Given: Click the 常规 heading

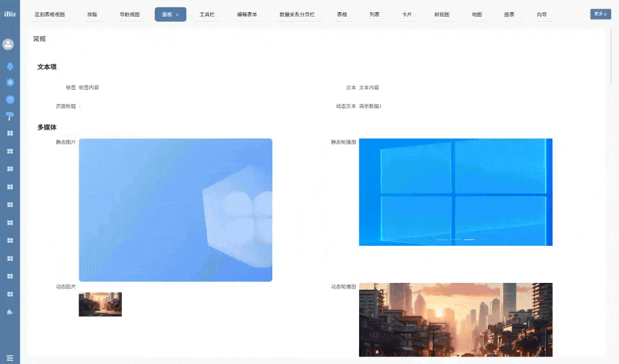Looking at the screenshot, I should click(x=40, y=38).
